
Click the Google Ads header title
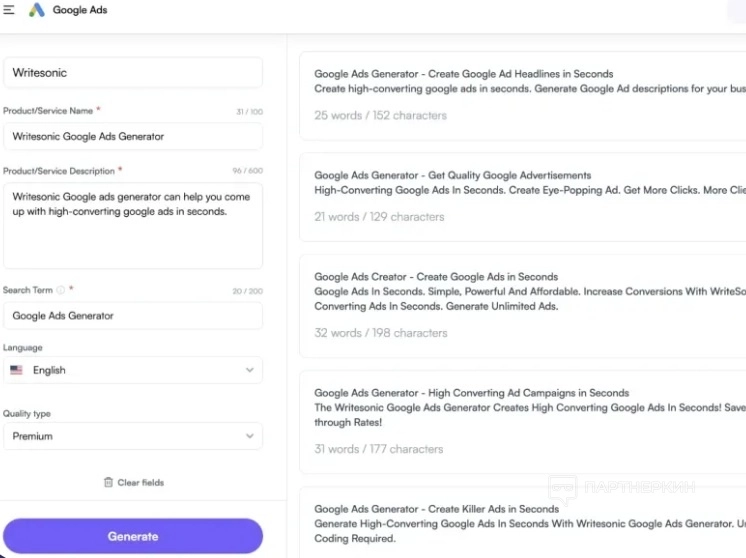tap(80, 10)
